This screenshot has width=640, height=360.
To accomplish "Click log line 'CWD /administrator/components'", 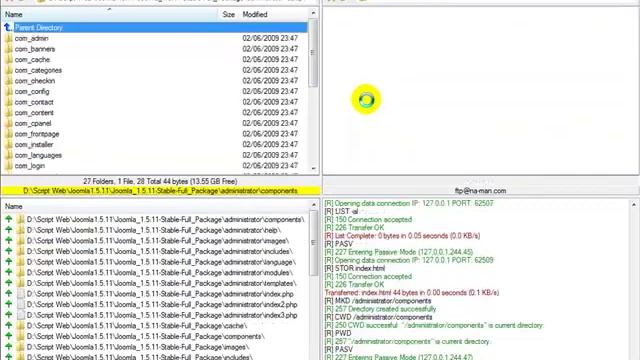I will click(x=378, y=317).
